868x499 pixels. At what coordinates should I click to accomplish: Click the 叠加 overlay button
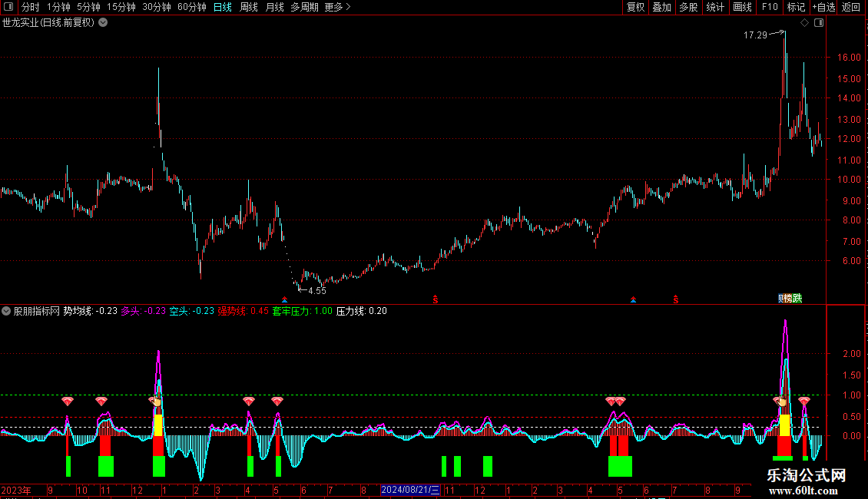(661, 7)
